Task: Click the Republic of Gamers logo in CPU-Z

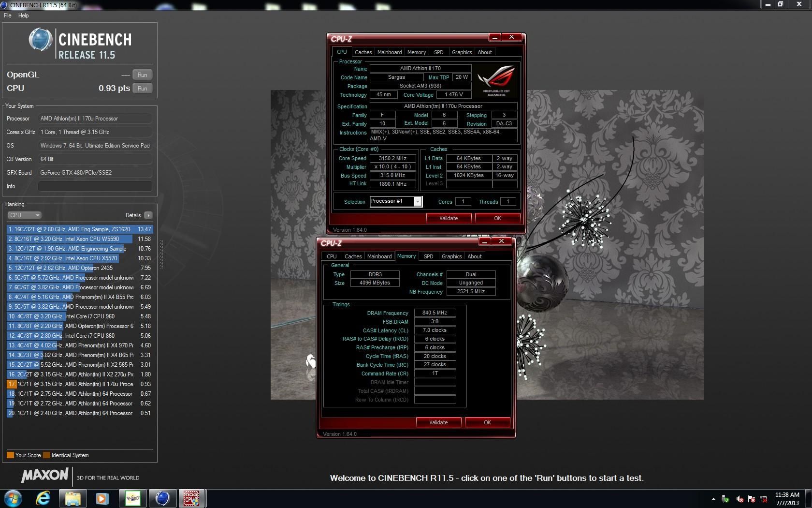Action: [x=496, y=80]
